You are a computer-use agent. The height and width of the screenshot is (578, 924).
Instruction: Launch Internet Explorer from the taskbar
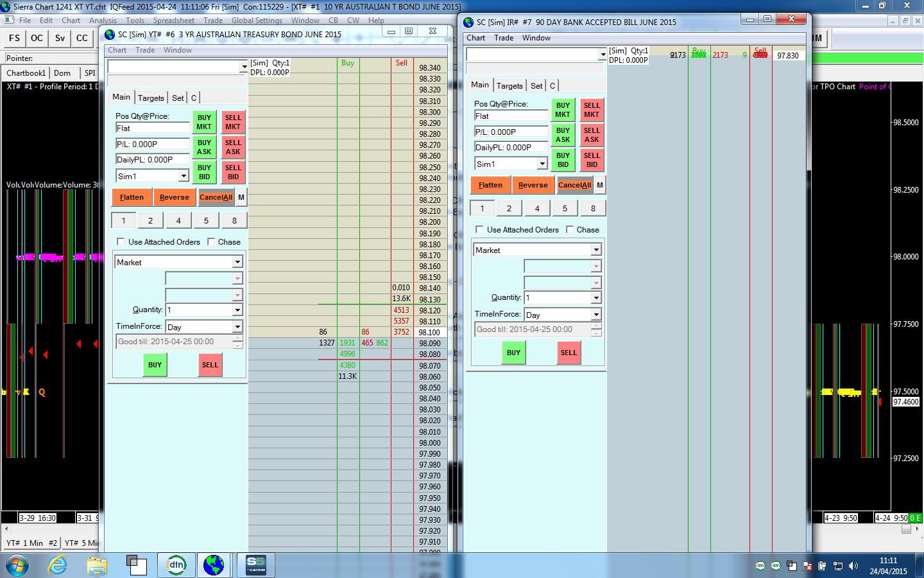click(x=58, y=566)
